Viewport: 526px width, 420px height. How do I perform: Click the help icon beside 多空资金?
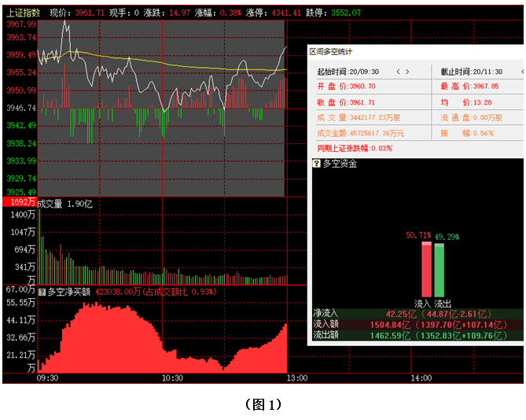[x=316, y=164]
